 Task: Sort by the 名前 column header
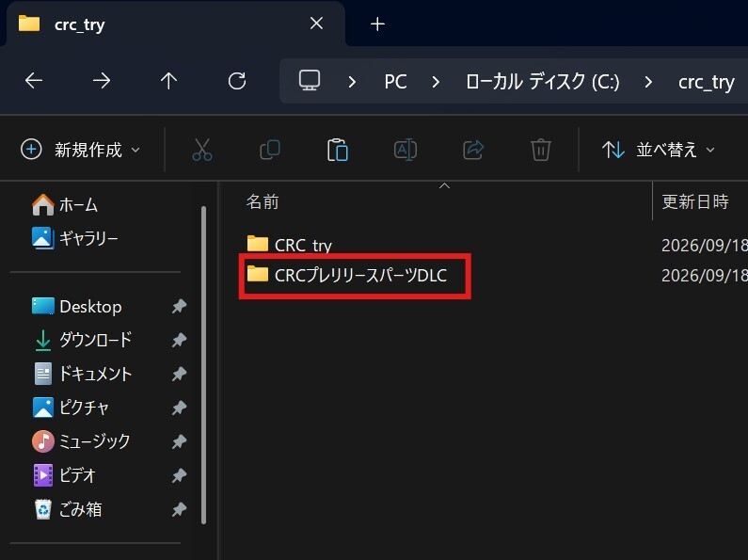click(x=263, y=201)
